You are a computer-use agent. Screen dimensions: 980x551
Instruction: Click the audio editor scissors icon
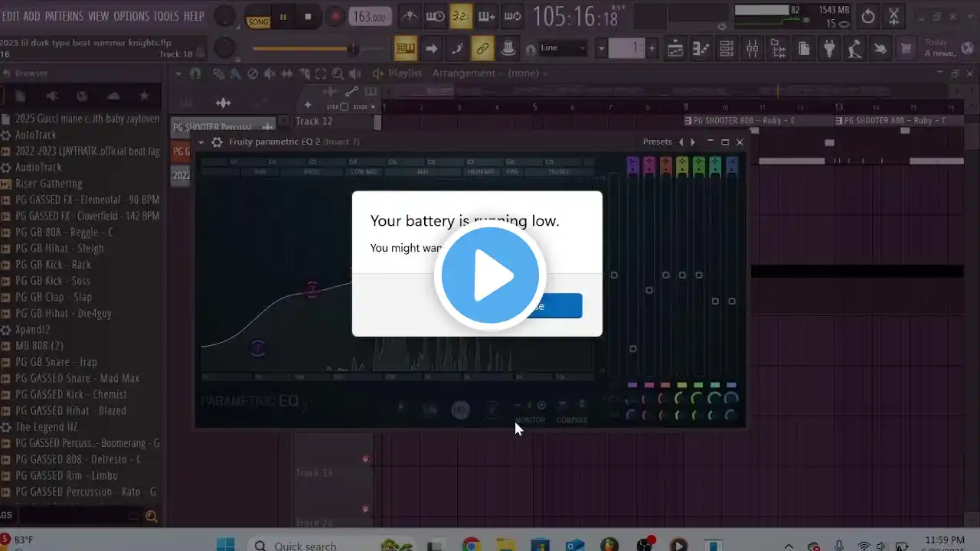(x=894, y=17)
